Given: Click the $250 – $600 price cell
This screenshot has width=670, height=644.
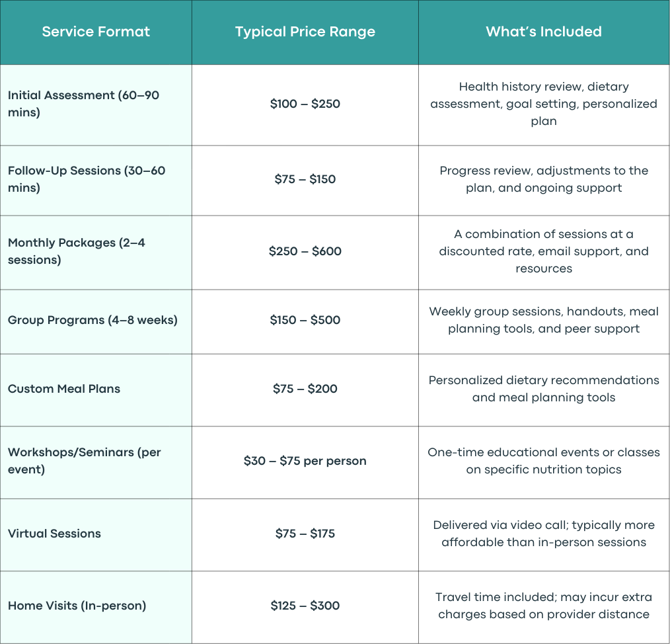Looking at the screenshot, I should point(305,251).
